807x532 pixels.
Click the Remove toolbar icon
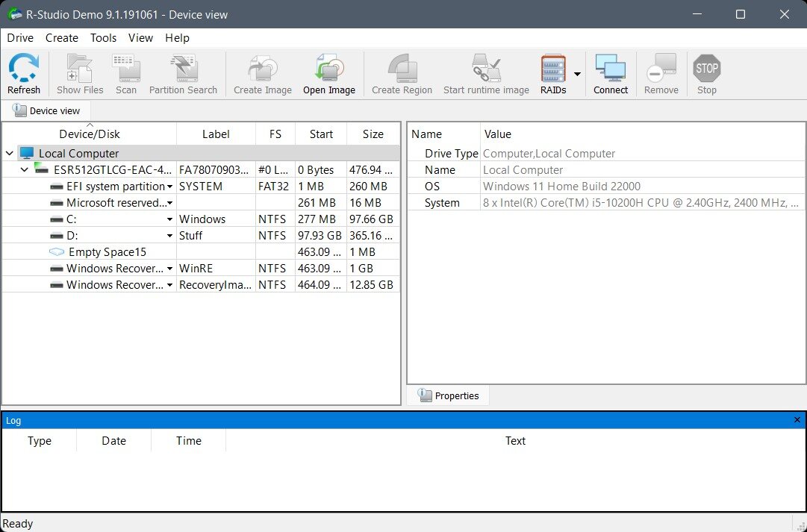pyautogui.click(x=661, y=69)
